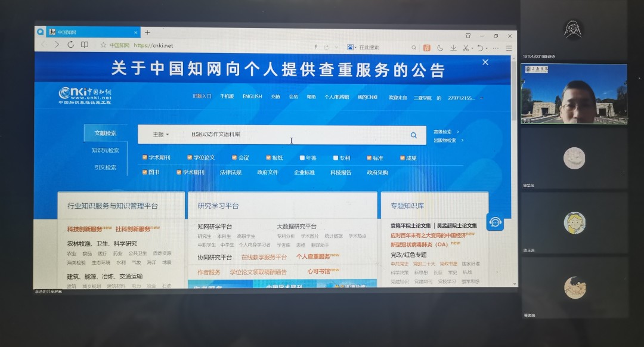Close the blue announcement banner
The height and width of the screenshot is (347, 644).
point(485,63)
